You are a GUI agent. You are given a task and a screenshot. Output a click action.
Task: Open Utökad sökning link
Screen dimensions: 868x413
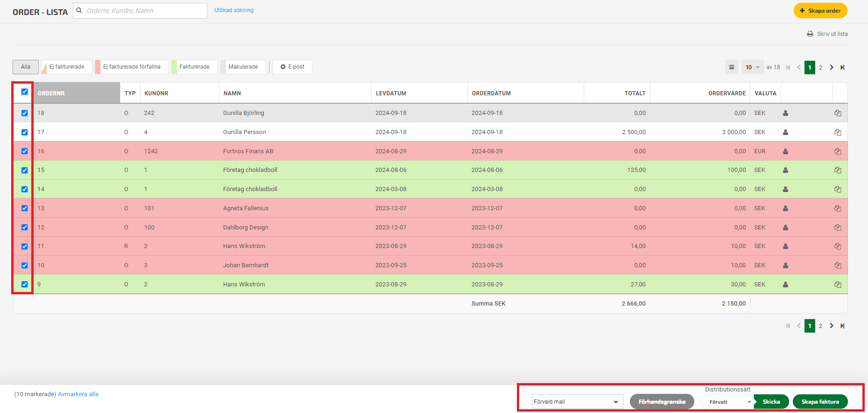click(234, 10)
